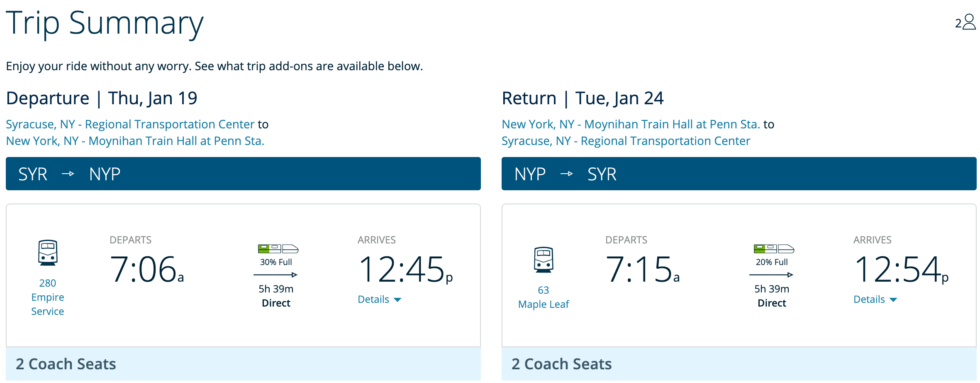Open the 63 Maple Leaf train link
This screenshot has width=980, height=383.
[x=544, y=297]
